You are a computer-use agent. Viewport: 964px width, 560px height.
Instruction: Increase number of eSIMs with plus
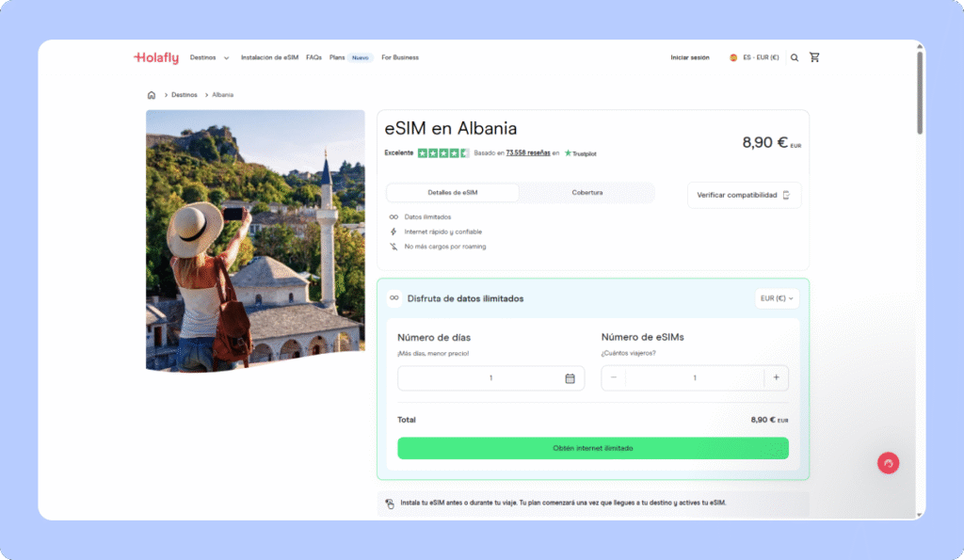pyautogui.click(x=776, y=377)
